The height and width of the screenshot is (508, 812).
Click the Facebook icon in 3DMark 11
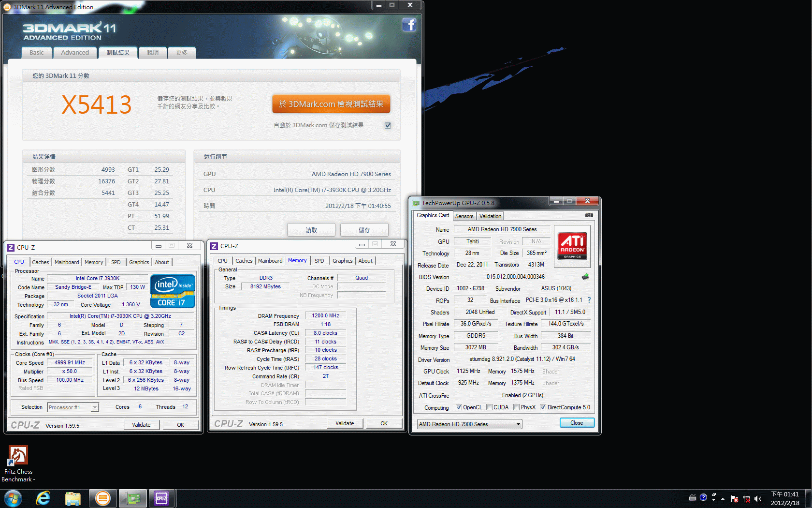[409, 24]
